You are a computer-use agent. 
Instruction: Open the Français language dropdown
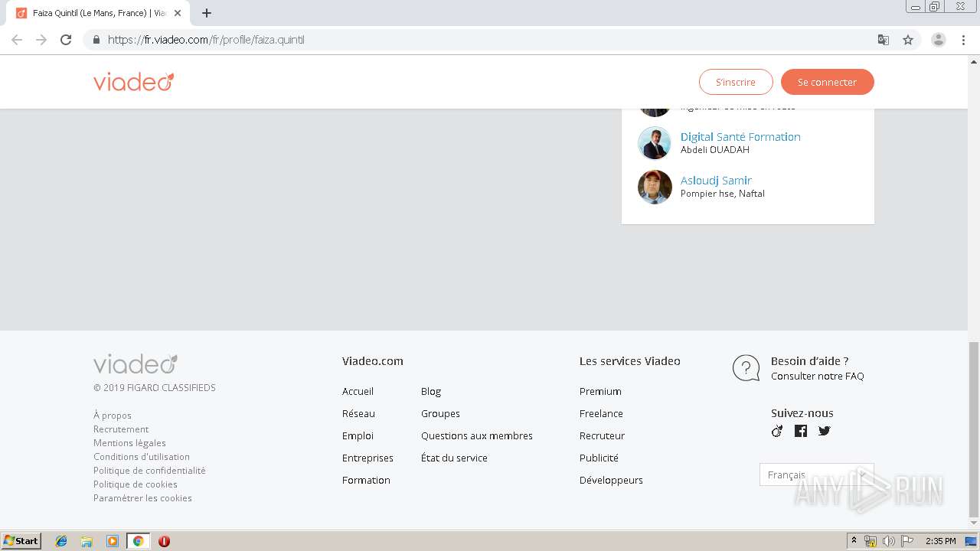816,474
